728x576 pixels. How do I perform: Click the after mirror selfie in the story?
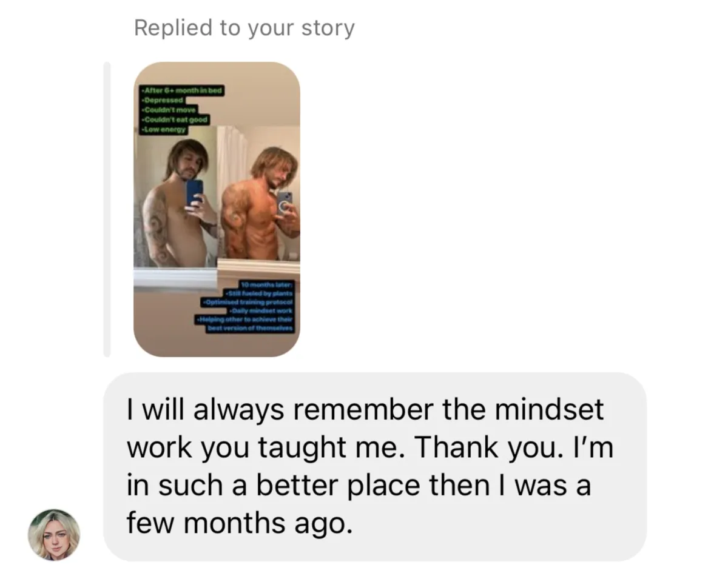click(258, 193)
